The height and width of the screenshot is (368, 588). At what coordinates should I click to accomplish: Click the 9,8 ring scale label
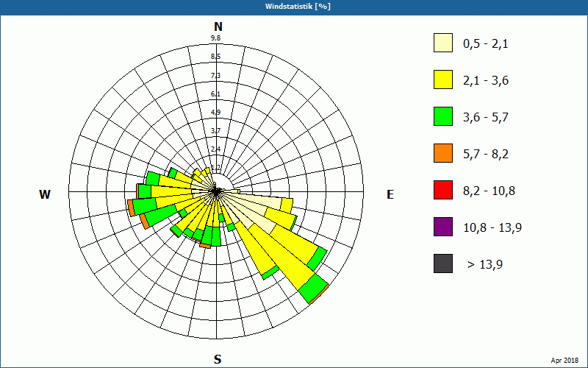(215, 38)
